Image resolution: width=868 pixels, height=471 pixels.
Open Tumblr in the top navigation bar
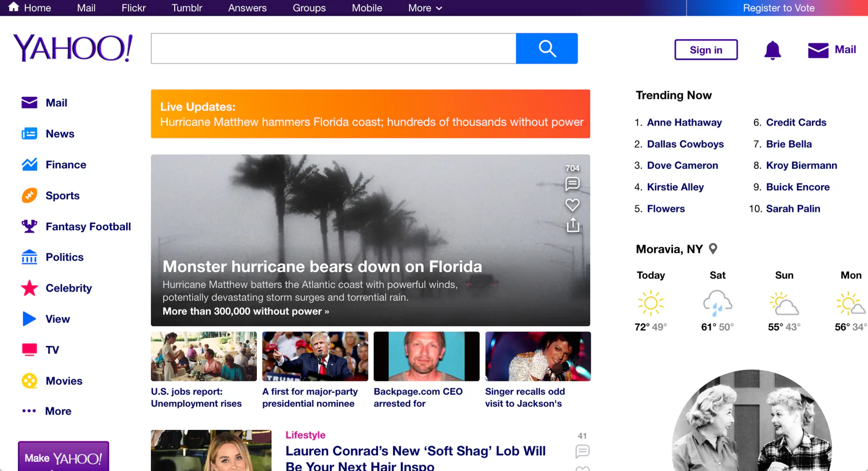click(x=187, y=8)
